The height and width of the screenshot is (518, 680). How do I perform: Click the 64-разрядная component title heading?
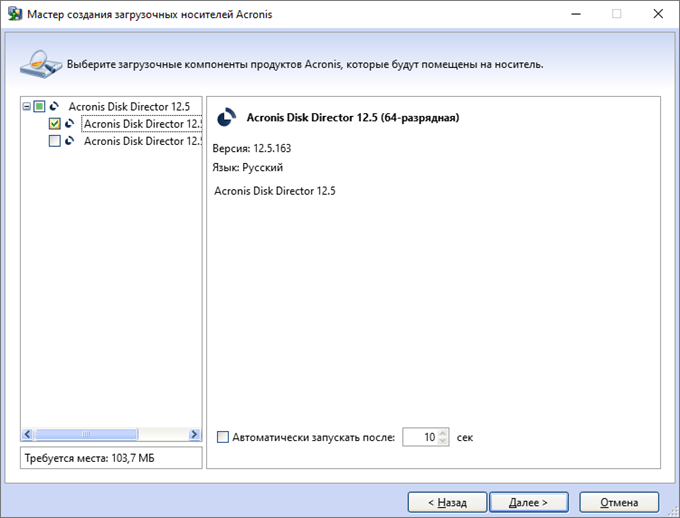coord(353,118)
